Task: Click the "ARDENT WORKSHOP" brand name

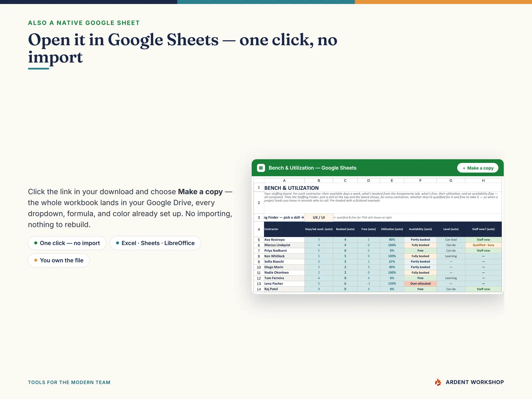Action: [x=475, y=382]
